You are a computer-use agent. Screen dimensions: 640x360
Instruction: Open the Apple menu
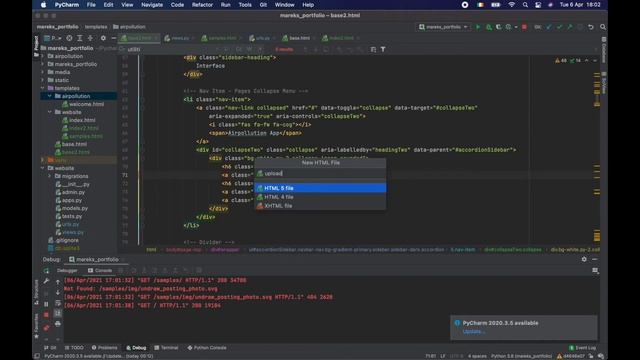(x=43, y=5)
